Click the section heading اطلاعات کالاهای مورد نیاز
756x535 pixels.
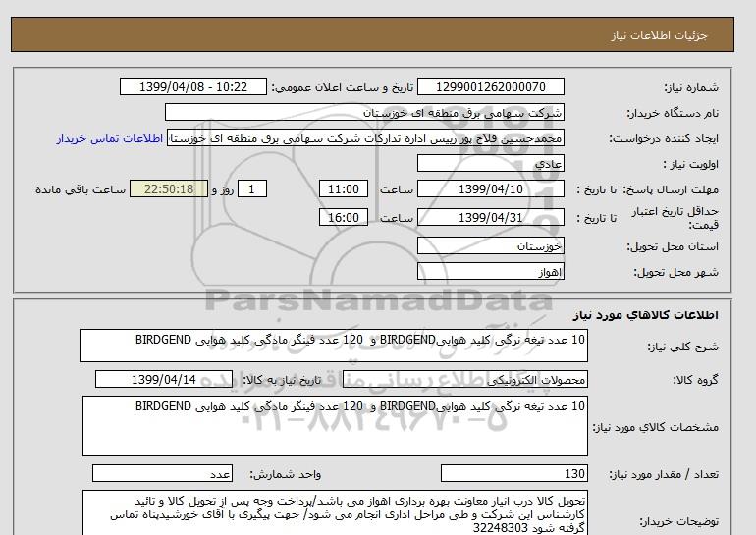[646, 315]
